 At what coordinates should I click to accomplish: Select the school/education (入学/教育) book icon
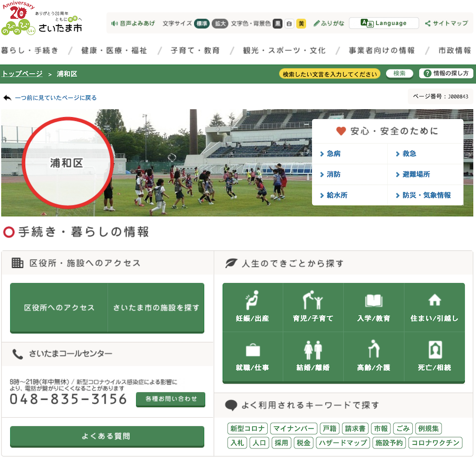[x=374, y=300]
